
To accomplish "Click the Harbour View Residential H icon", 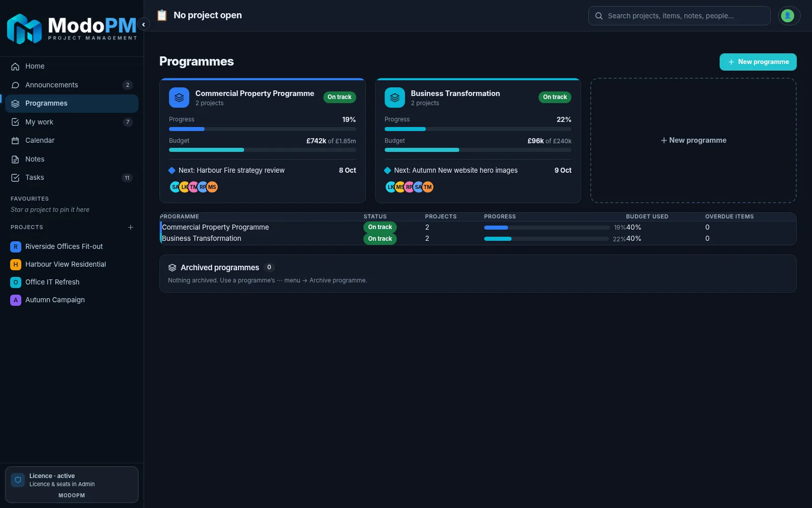I will (16, 264).
